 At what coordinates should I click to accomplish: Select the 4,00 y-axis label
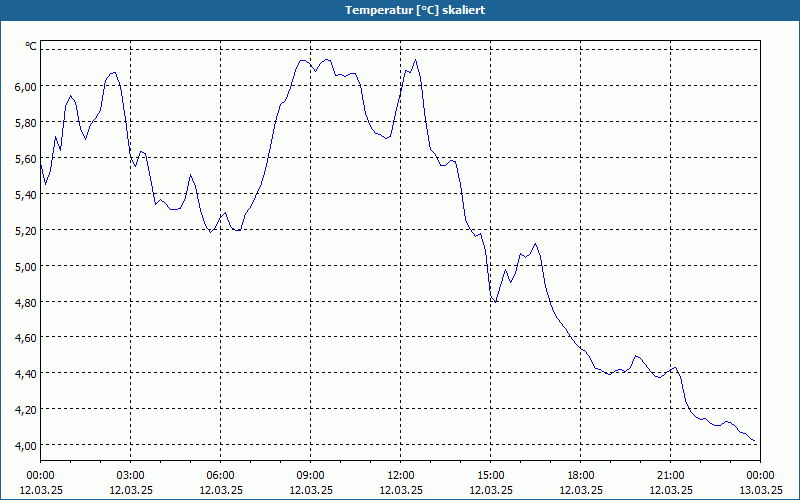[26, 446]
